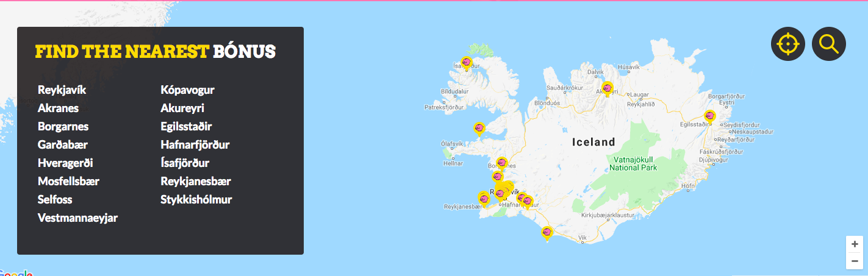
Task: Select Akranes in the store list
Action: coord(58,108)
